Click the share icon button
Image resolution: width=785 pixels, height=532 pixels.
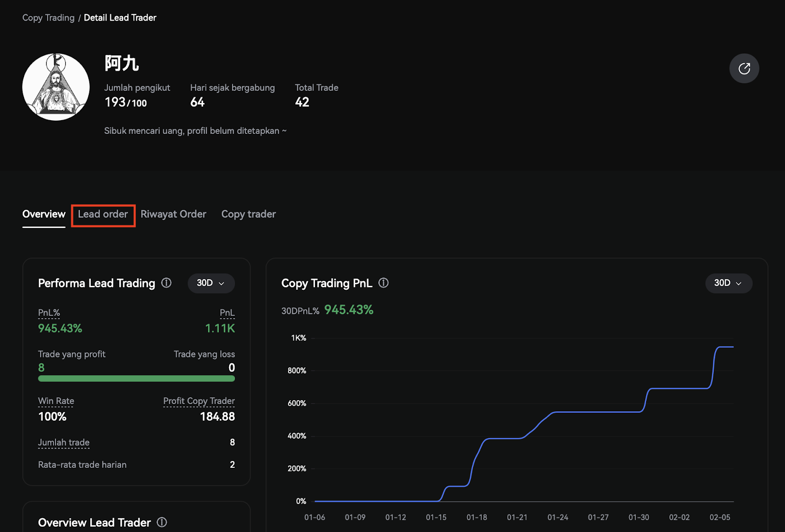point(744,69)
